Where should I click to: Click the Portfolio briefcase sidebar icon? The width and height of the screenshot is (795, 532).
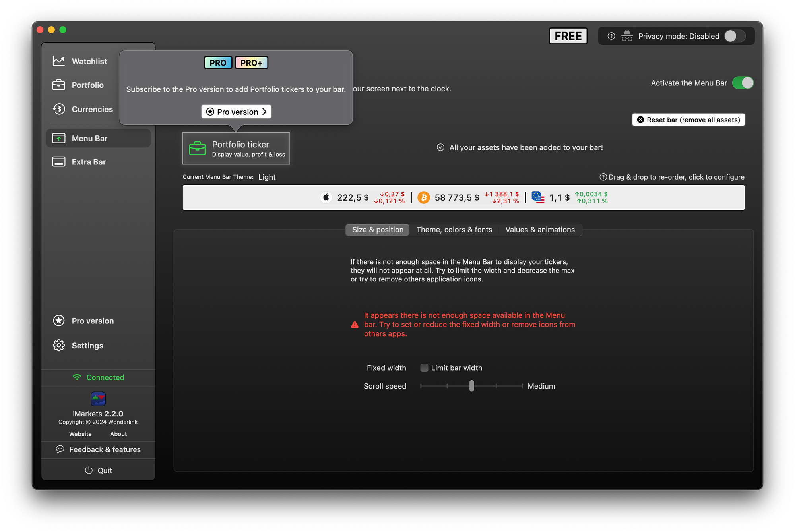point(59,85)
